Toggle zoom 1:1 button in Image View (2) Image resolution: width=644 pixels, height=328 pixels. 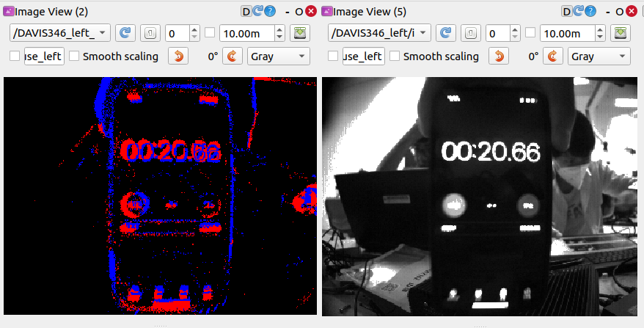tap(150, 33)
